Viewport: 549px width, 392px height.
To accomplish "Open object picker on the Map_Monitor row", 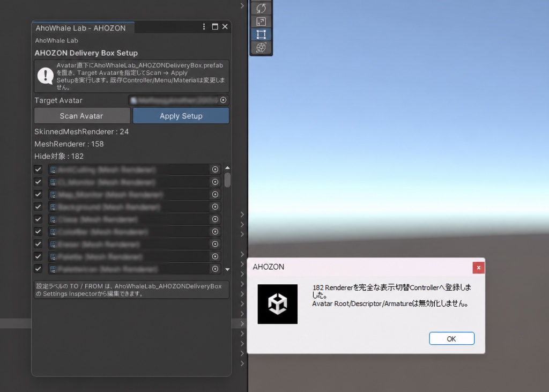I will tap(216, 195).
